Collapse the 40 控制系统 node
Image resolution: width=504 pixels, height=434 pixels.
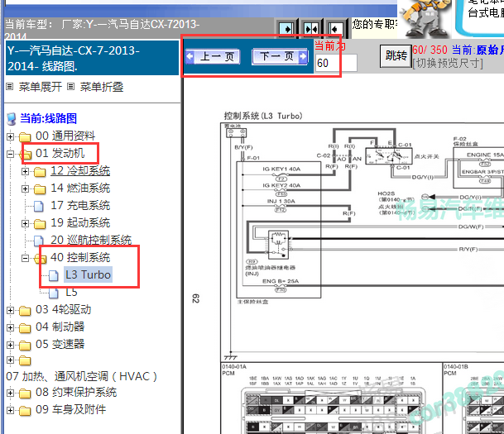coord(25,258)
